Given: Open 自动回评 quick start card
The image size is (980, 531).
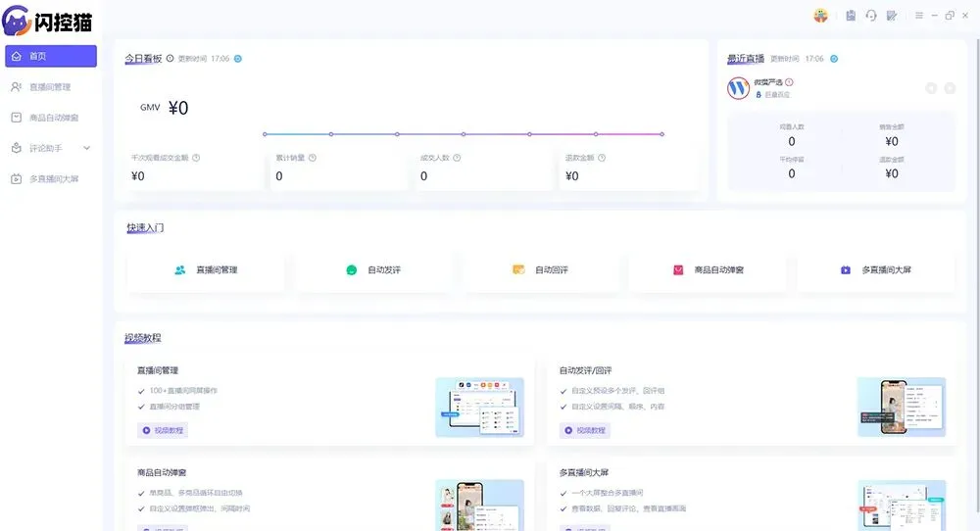Looking at the screenshot, I should [541, 270].
